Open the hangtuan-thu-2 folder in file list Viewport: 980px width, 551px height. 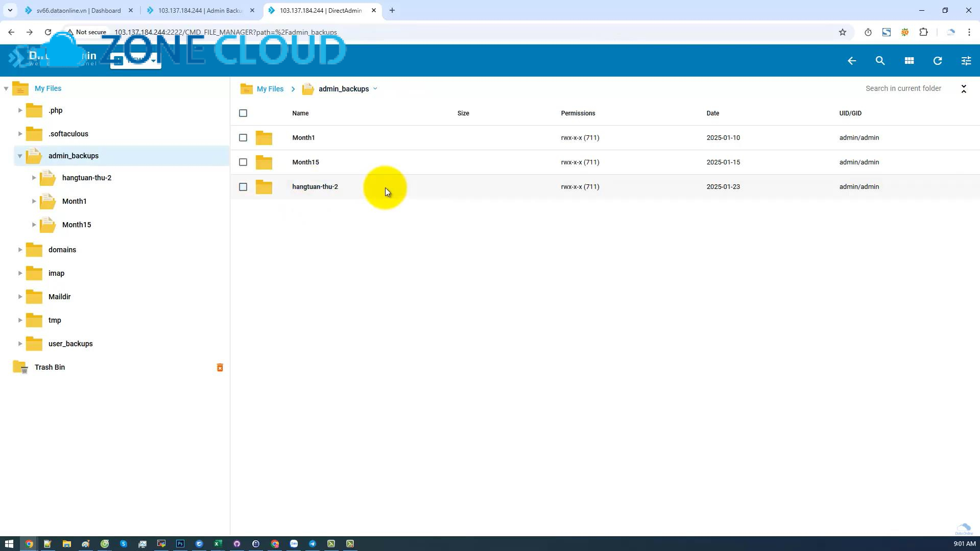315,187
